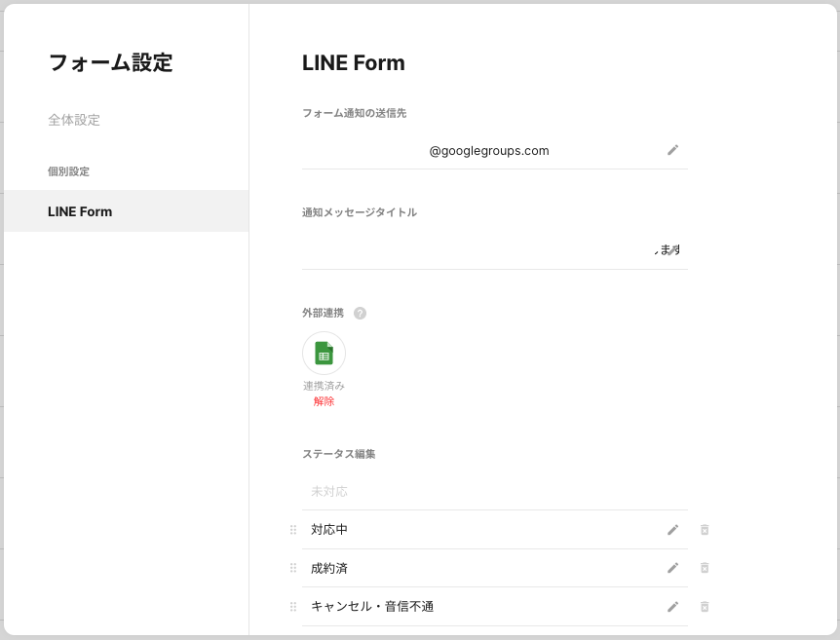Click the notification message title field
This screenshot has width=840, height=640.
pyautogui.click(x=494, y=250)
